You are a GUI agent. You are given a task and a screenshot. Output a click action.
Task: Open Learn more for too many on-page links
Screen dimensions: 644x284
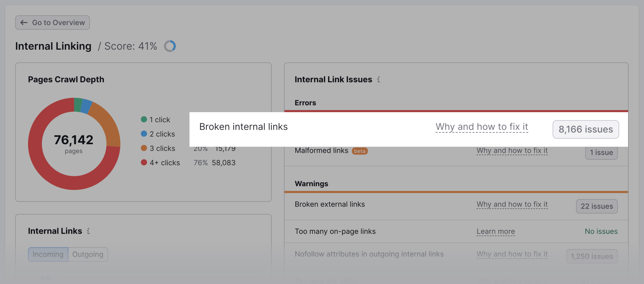click(x=496, y=231)
